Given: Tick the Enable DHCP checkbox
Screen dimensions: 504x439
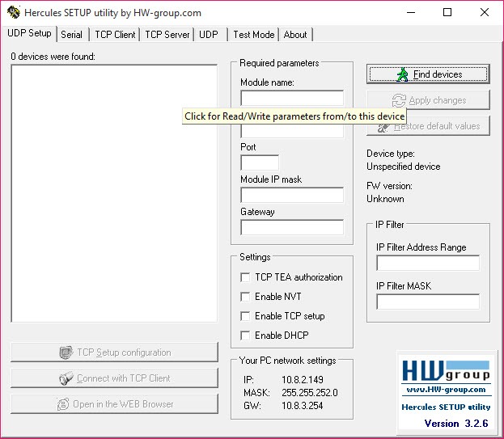Looking at the screenshot, I should (245, 336).
